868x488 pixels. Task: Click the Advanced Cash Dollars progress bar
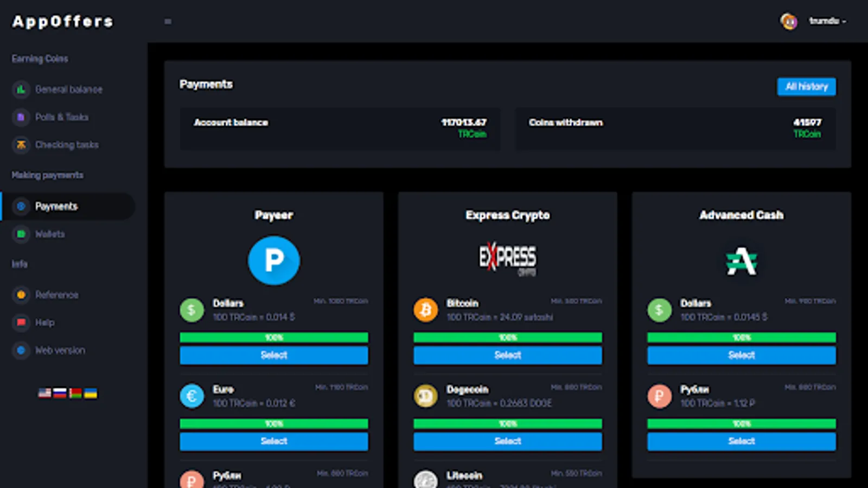pos(742,338)
